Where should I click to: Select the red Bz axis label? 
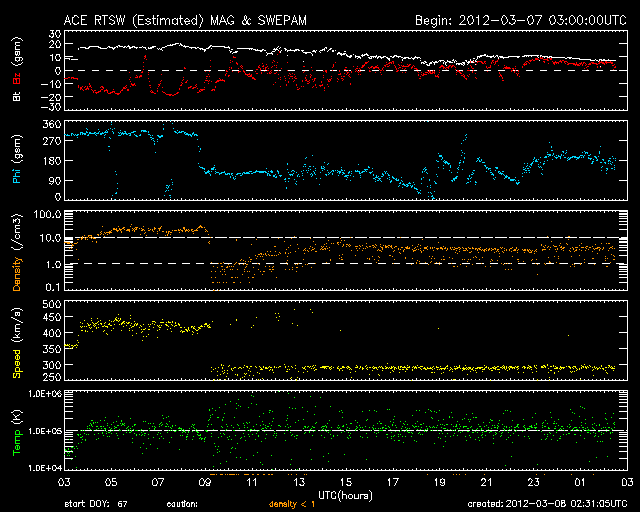17,80
